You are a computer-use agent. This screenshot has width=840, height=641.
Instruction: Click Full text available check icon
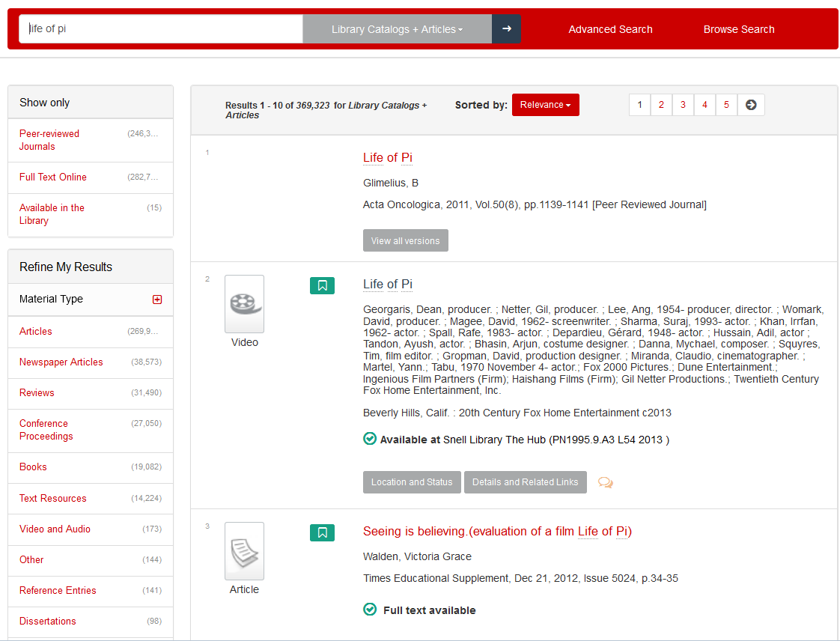[370, 610]
